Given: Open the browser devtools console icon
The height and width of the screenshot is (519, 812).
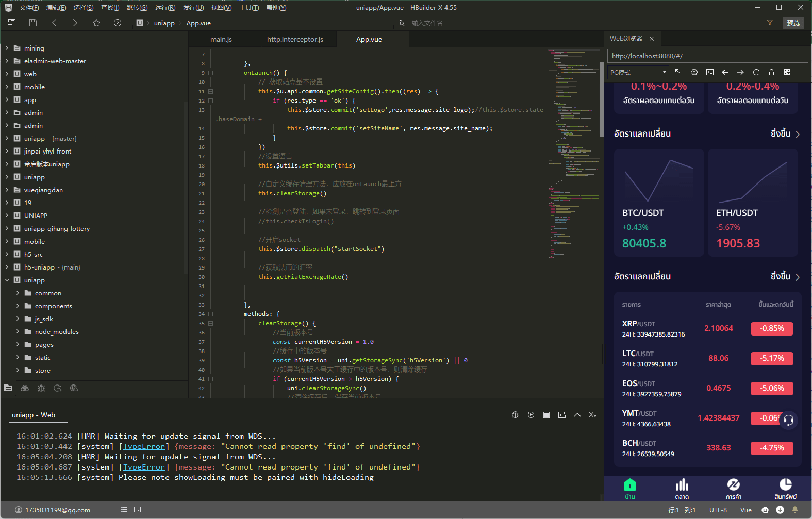Looking at the screenshot, I should [710, 72].
